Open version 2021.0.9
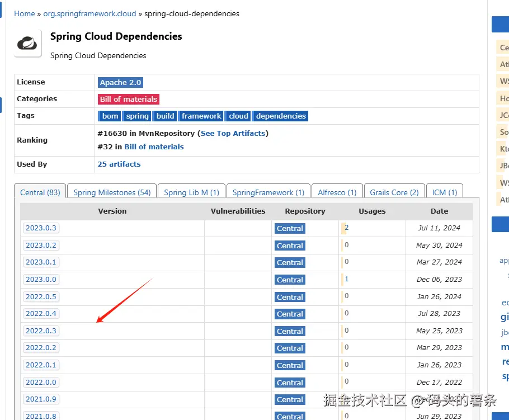This screenshot has height=420, width=509. 41,399
